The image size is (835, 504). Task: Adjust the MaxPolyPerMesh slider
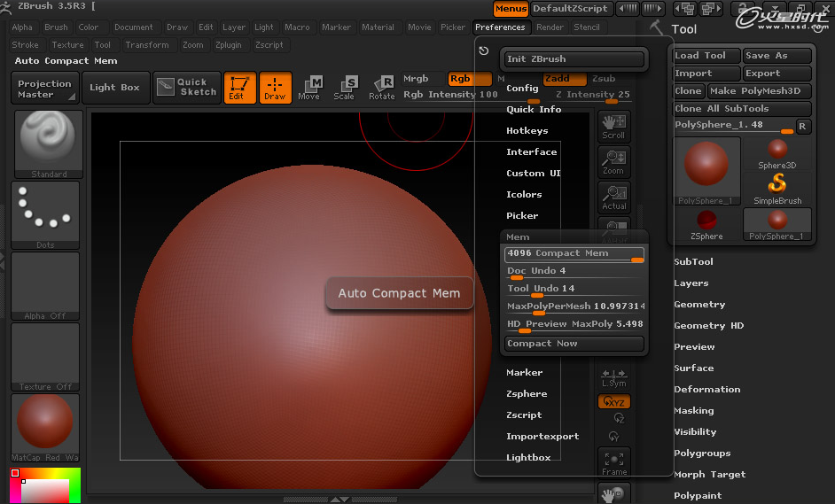click(574, 307)
